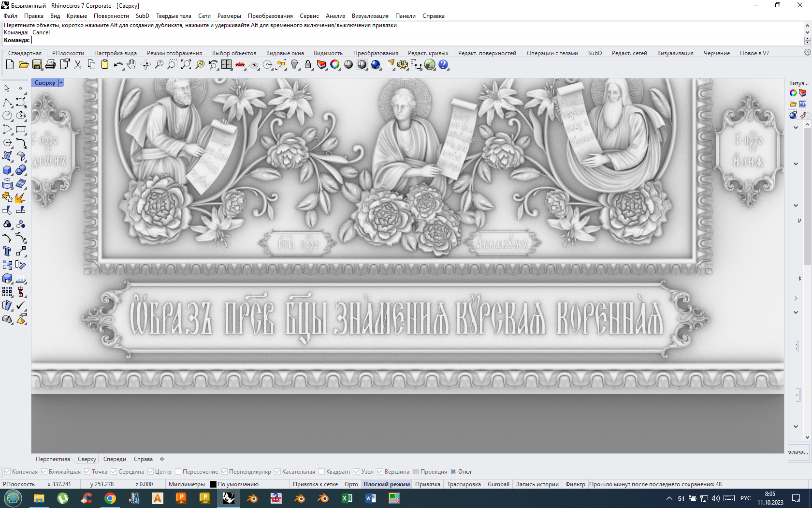Toggle the Центр osnap checkbox
812x508 pixels.
(x=150, y=472)
